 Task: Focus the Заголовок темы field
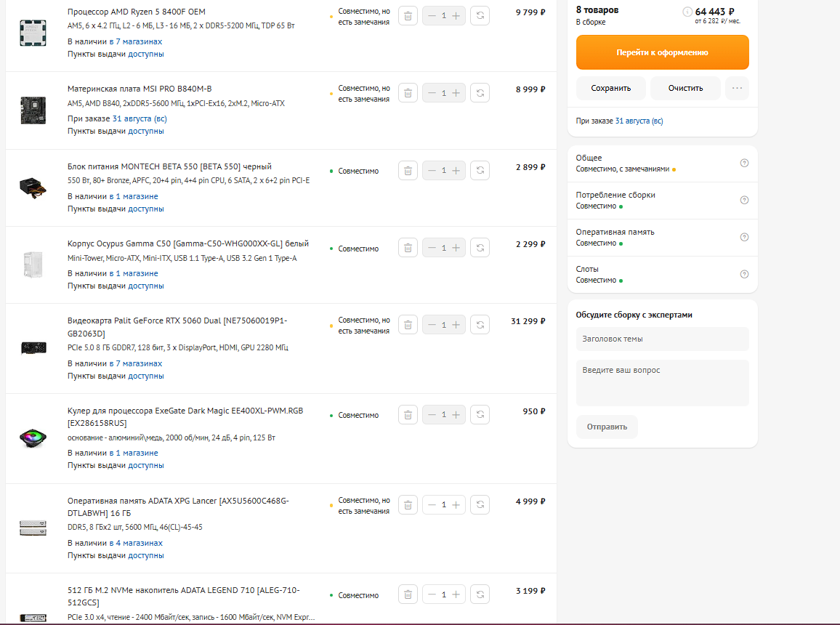click(662, 339)
